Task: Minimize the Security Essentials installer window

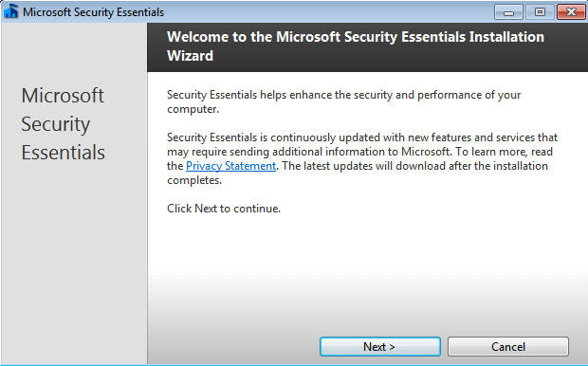Action: (508, 12)
